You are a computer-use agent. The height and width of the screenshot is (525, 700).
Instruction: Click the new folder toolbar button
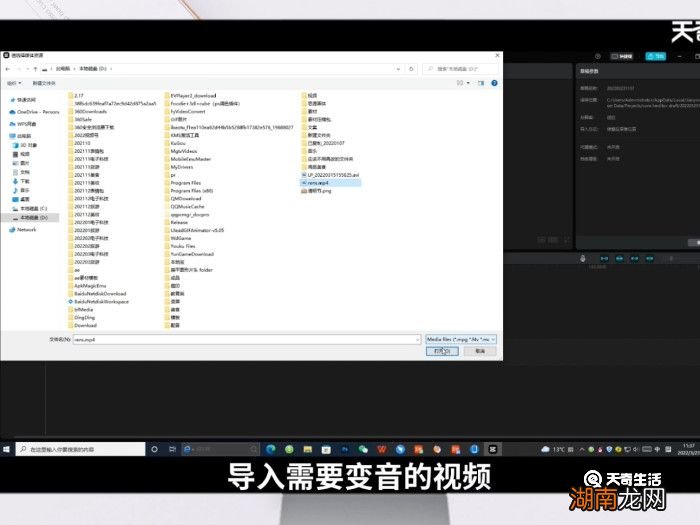(44, 83)
